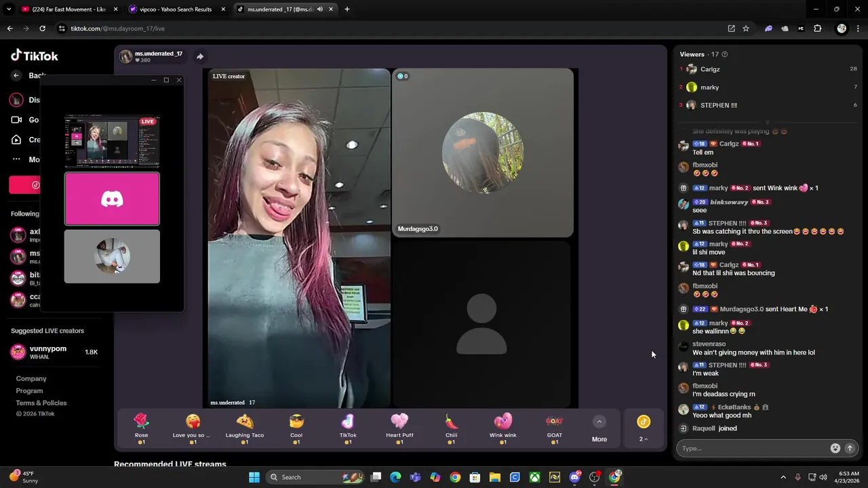The width and height of the screenshot is (868, 488).
Task: Type in the chat input field
Action: coord(755,448)
